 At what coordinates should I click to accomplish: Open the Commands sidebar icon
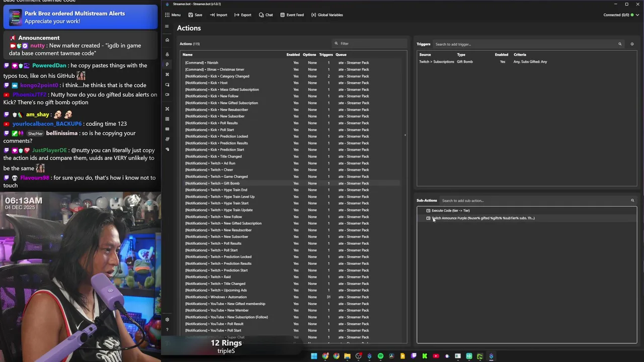[x=167, y=74]
